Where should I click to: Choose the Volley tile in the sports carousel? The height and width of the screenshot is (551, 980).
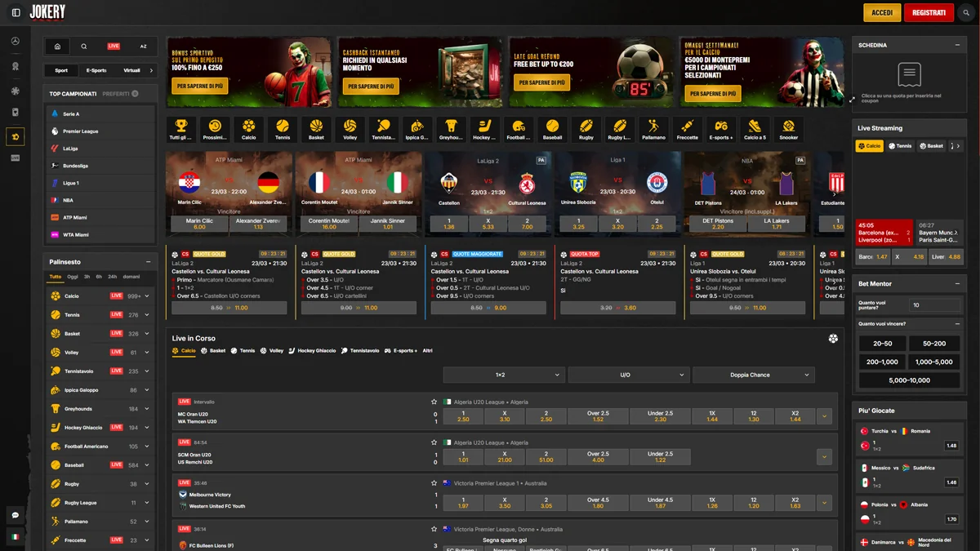(x=350, y=129)
